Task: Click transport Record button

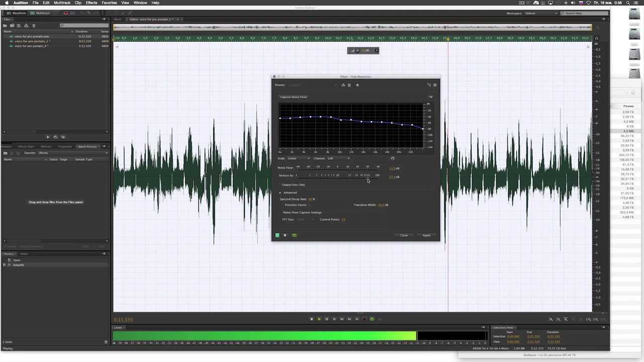Action: pyautogui.click(x=364, y=319)
